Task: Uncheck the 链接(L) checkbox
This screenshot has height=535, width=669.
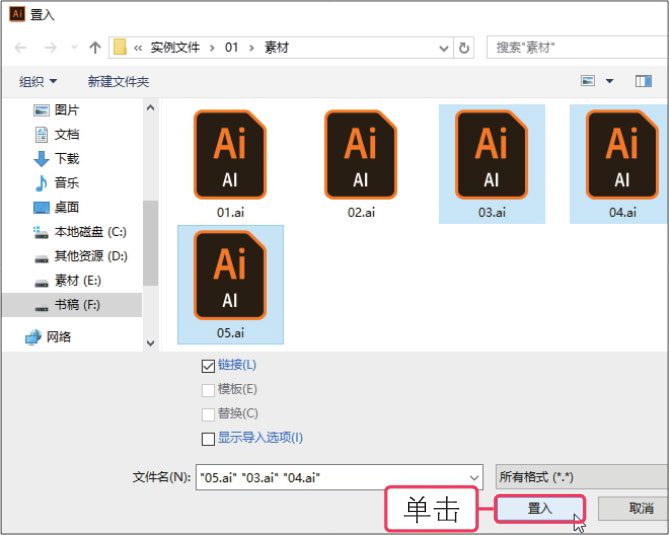Action: coord(209,365)
